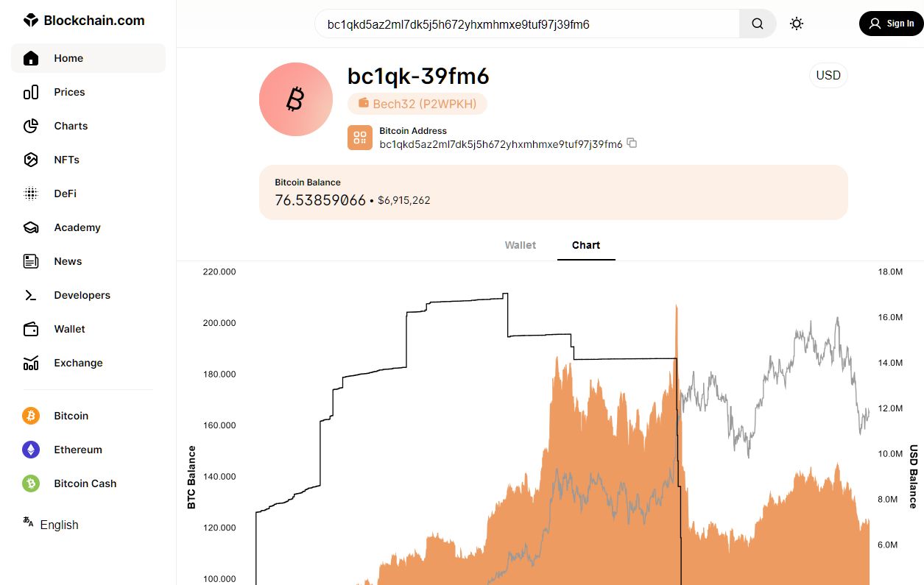Select Ethereum in the sidebar

coord(77,450)
